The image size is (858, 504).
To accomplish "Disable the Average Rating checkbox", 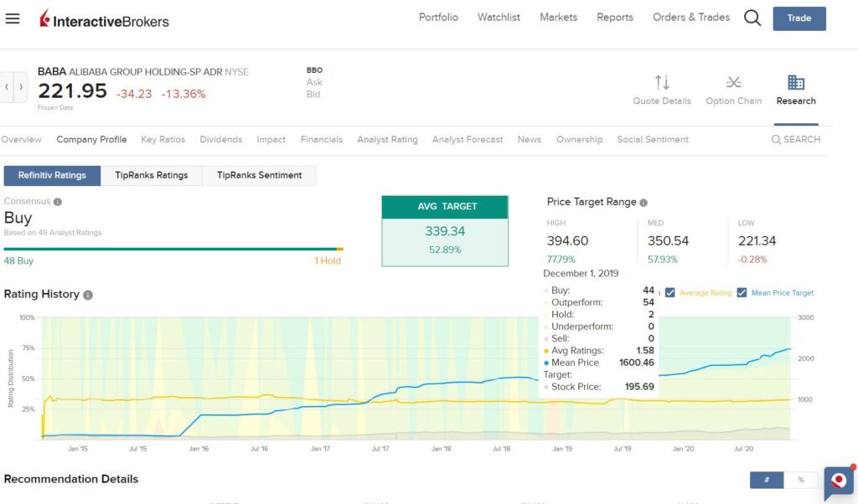I will tap(671, 292).
